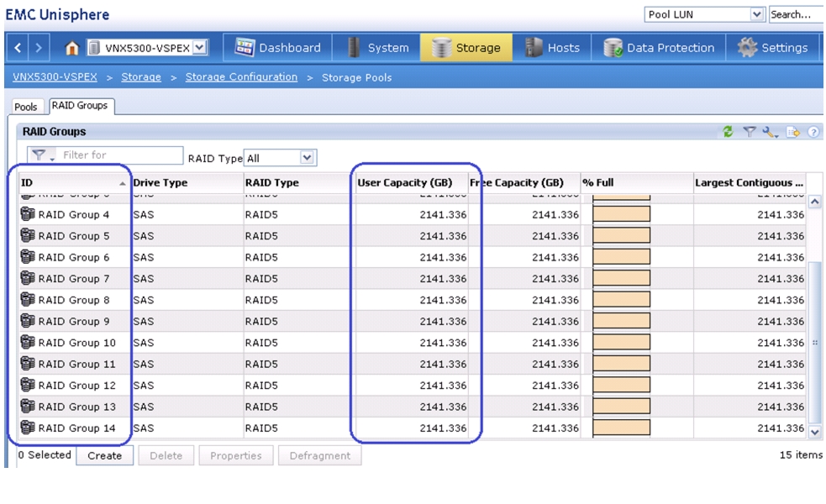
Task: Sort by the % Full column
Action: tap(637, 183)
